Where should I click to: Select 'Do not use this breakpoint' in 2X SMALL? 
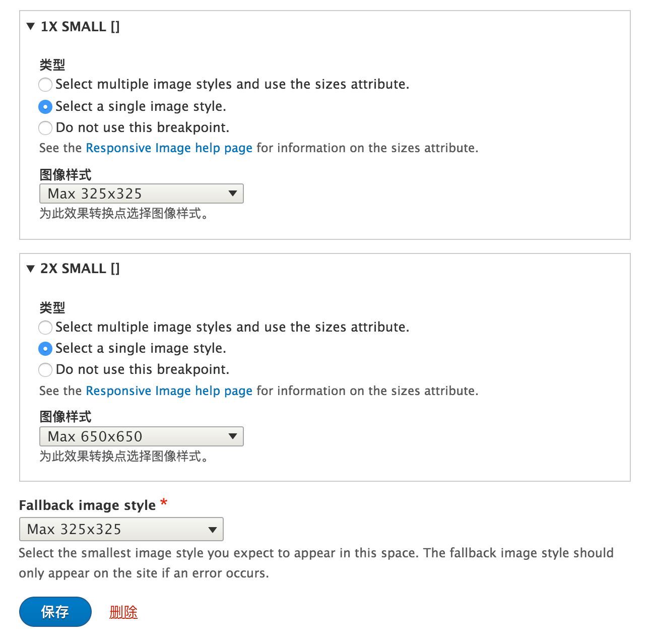45,370
